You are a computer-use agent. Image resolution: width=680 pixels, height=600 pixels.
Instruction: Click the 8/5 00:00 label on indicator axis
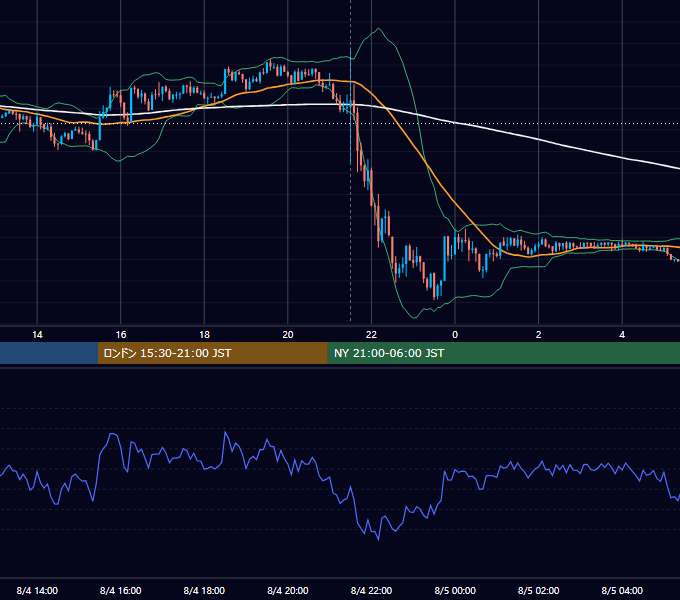tap(455, 591)
